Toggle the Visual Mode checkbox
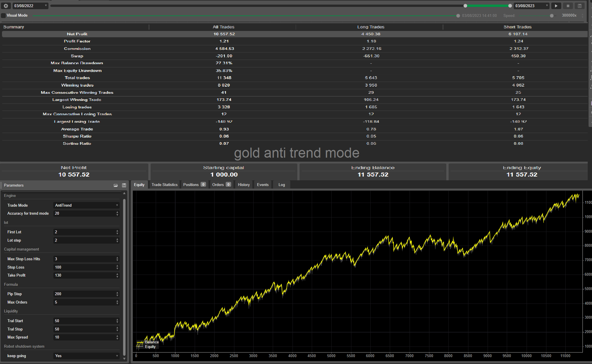This screenshot has width=592, height=364. click(x=3, y=15)
